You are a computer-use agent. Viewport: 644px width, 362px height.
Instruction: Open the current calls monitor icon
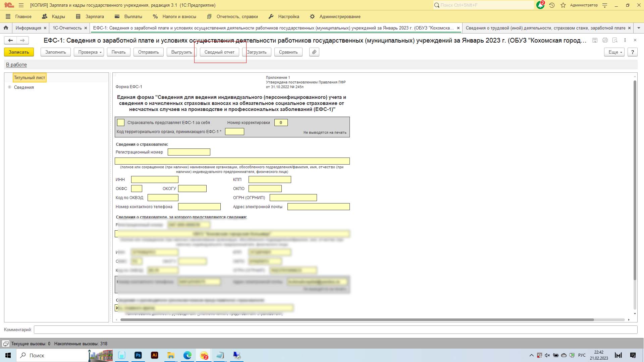(x=6, y=344)
